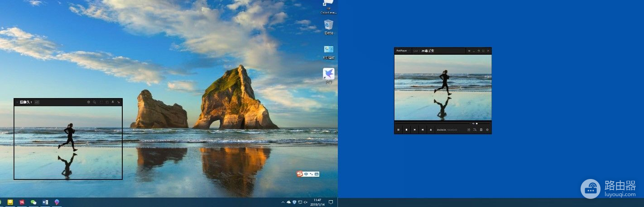
Task: Click the eject/open file button in PotPlayer
Action: tap(431, 130)
